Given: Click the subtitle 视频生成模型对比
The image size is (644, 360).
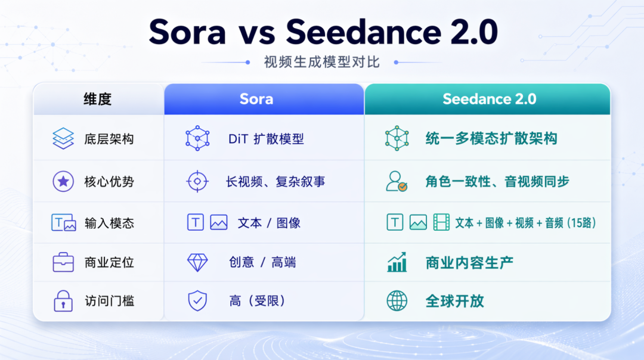Looking at the screenshot, I should pos(322,62).
